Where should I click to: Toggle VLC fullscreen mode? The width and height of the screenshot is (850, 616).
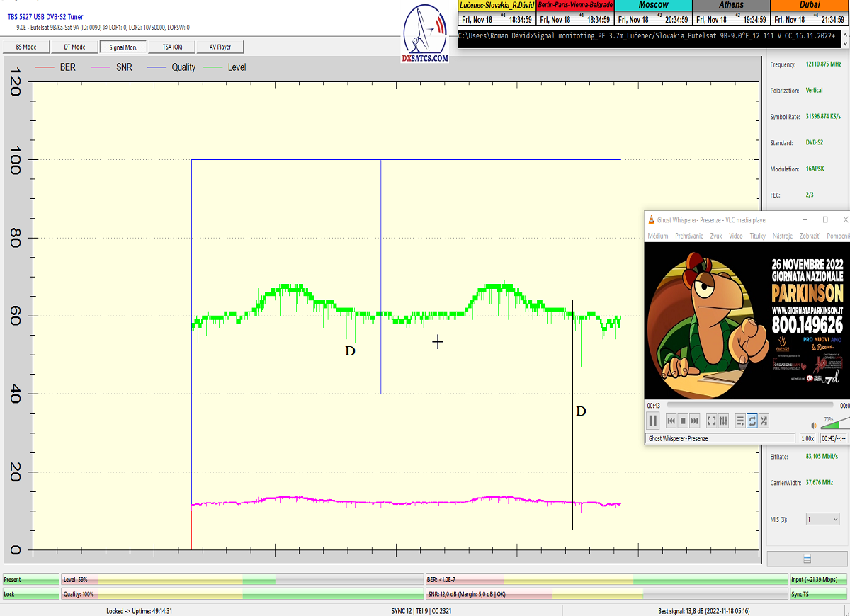point(712,421)
